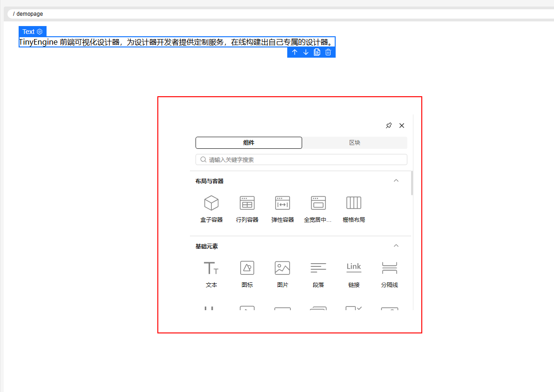Delete the selected Text component via trash icon
Image resolution: width=554 pixels, height=392 pixels.
(x=328, y=52)
